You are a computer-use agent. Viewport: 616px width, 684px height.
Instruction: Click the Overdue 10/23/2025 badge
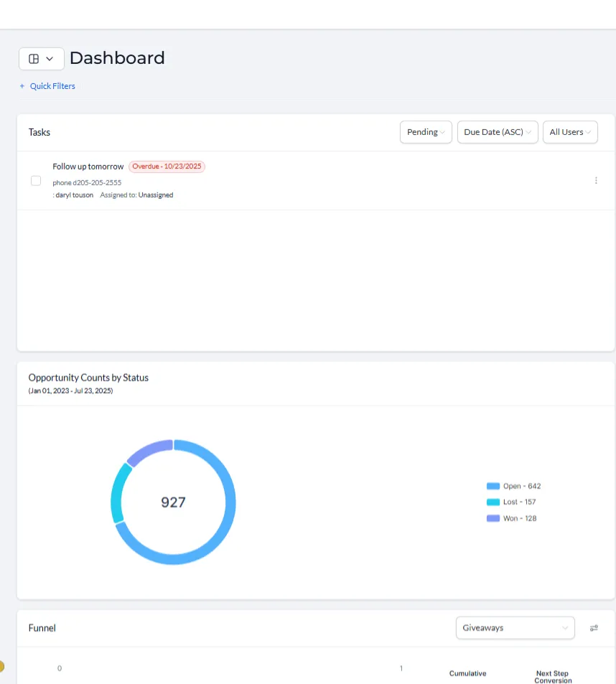[x=167, y=167]
